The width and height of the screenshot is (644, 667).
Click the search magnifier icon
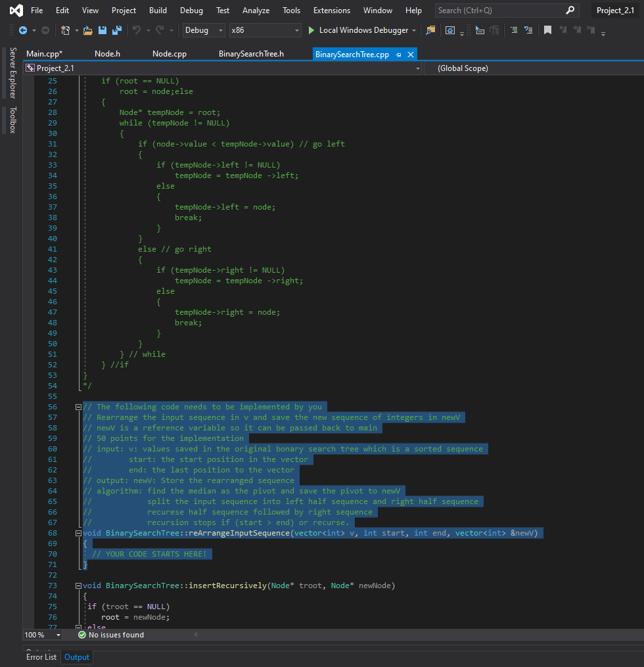(570, 10)
